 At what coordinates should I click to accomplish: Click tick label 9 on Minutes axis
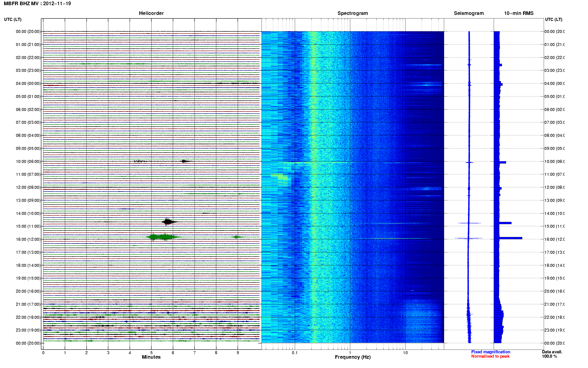coord(238,353)
